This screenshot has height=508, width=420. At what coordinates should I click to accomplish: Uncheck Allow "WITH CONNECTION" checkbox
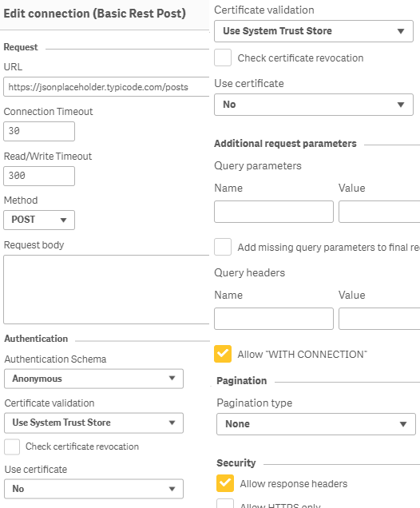click(223, 354)
